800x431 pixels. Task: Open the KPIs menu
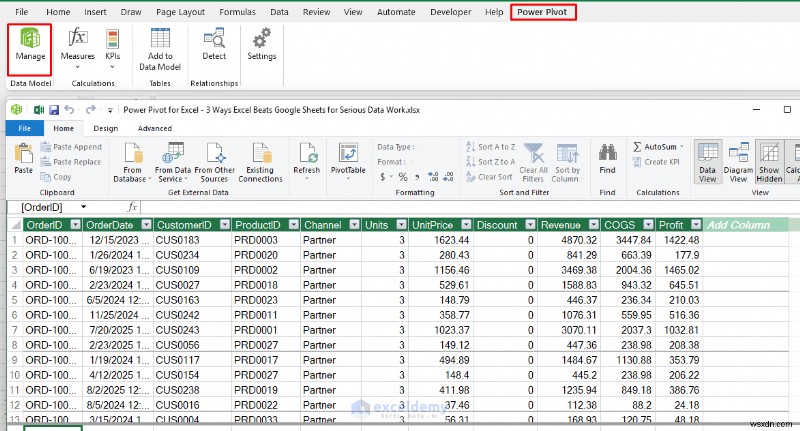(x=112, y=49)
